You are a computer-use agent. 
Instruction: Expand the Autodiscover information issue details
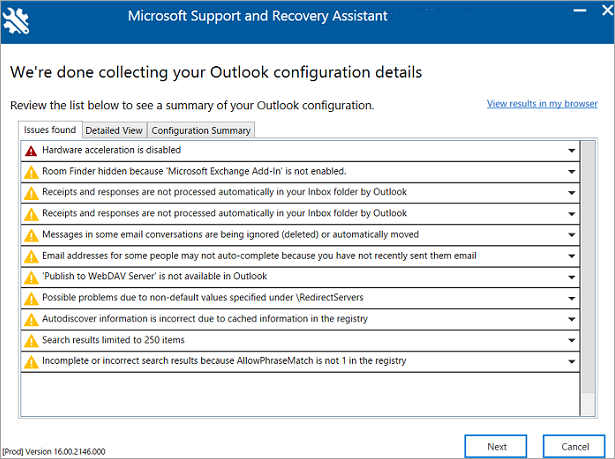coord(571,319)
